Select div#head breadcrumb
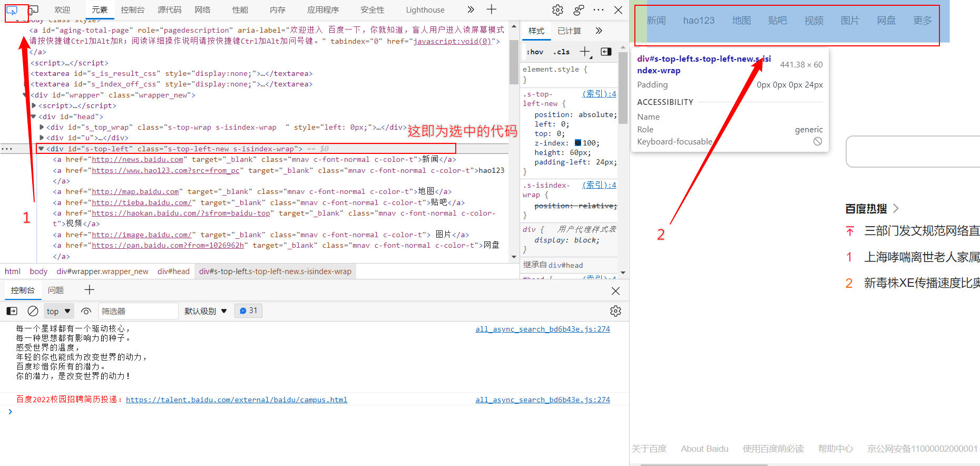 [173, 271]
